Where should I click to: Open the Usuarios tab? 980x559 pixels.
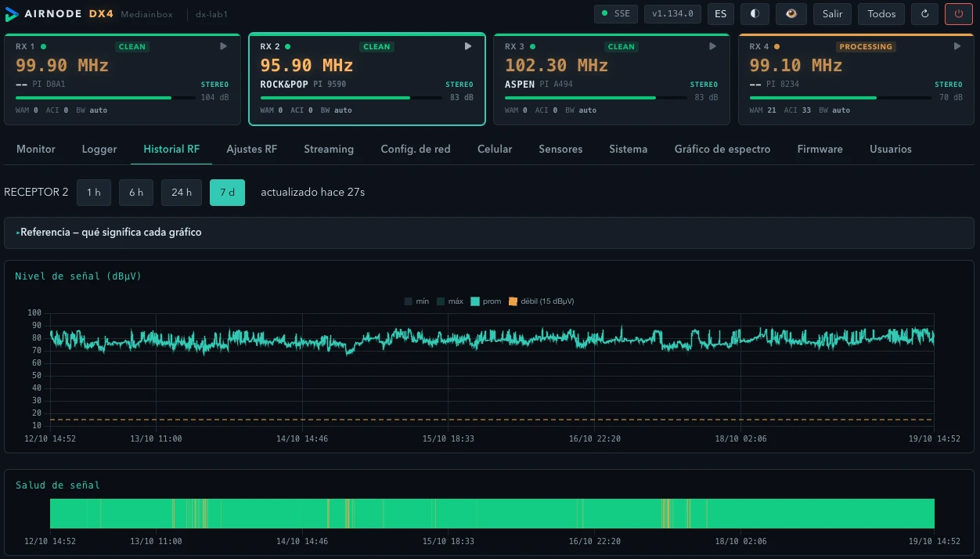click(x=891, y=149)
